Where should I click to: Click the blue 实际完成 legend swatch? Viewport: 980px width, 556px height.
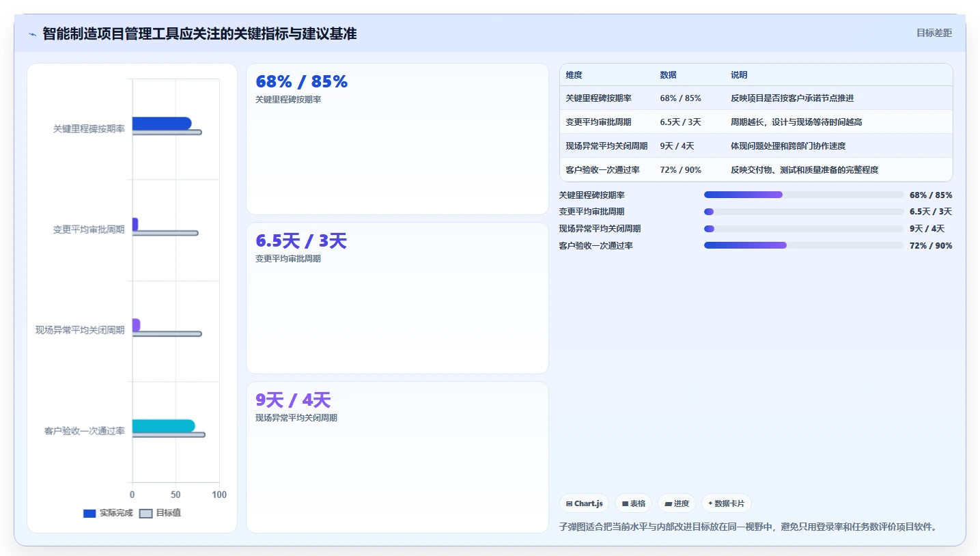pos(89,514)
